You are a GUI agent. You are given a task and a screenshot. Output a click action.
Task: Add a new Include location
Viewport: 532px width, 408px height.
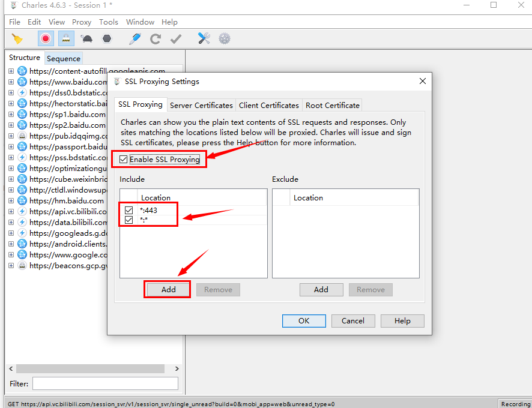(168, 290)
